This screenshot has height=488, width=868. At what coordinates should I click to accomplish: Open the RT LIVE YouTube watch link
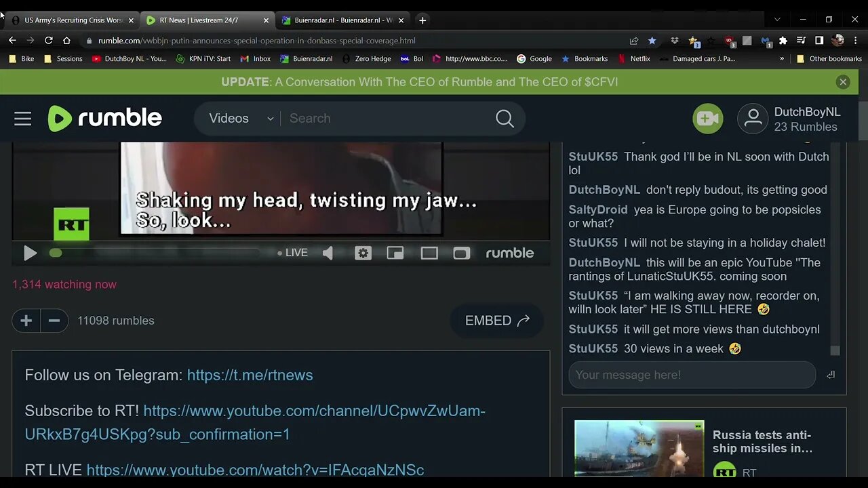pos(255,470)
